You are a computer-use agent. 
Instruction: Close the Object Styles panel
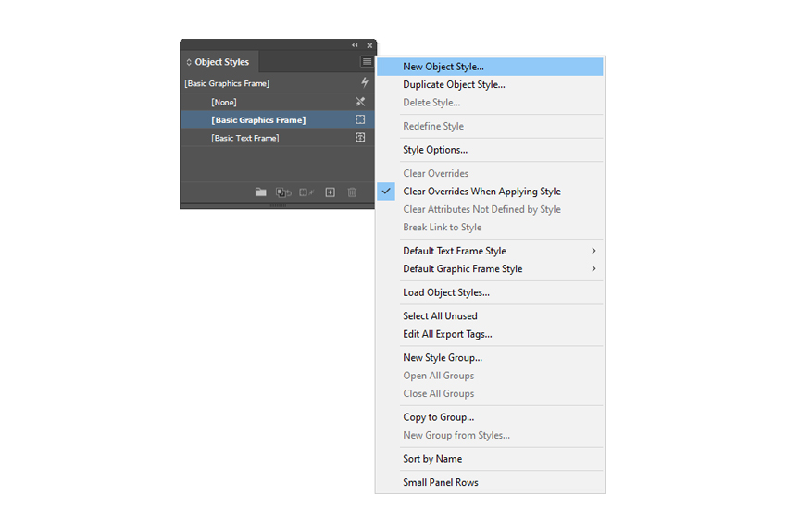click(369, 45)
